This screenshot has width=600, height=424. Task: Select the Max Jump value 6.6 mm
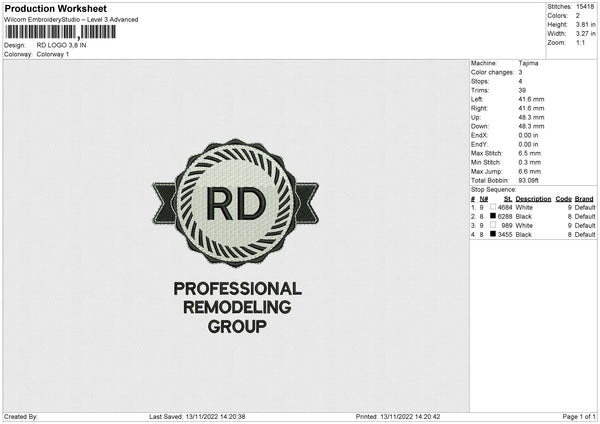click(530, 171)
